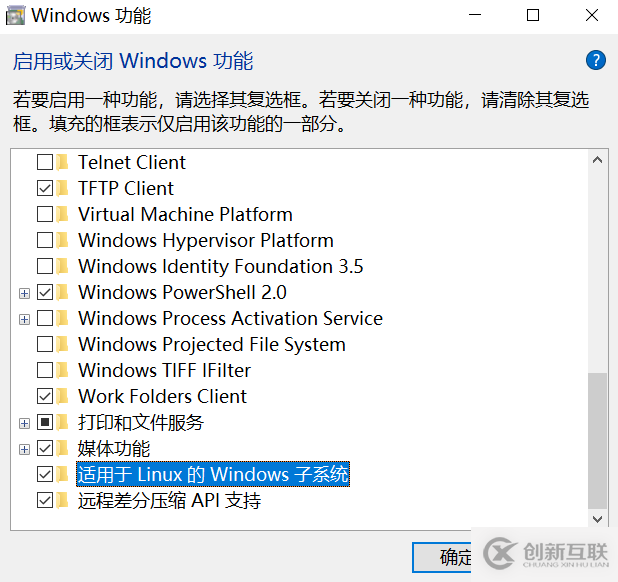
Task: Click the folder icon beside Windows Hypervisor Platform
Action: click(x=64, y=240)
